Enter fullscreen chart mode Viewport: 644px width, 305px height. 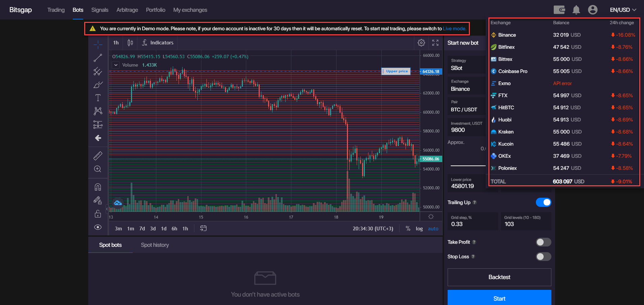436,43
